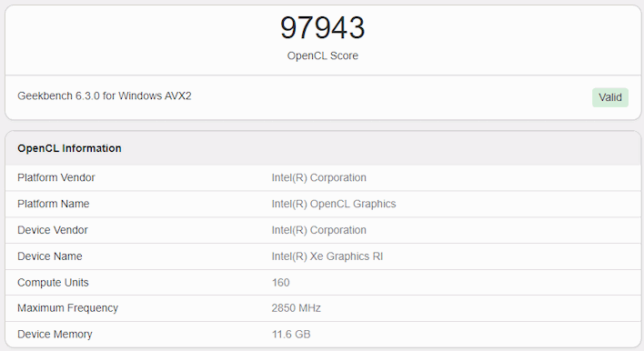Click the Geekbench version info row
The width and height of the screenshot is (644, 351).
(x=323, y=97)
